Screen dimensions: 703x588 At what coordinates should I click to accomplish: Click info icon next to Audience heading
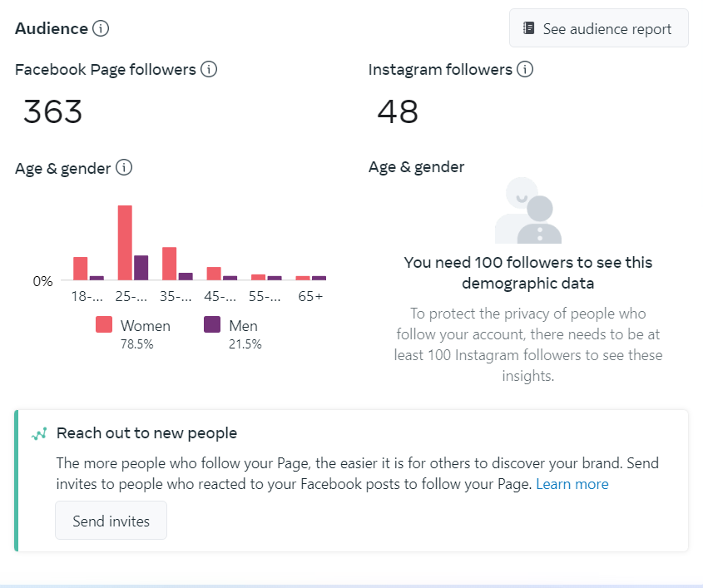[101, 28]
